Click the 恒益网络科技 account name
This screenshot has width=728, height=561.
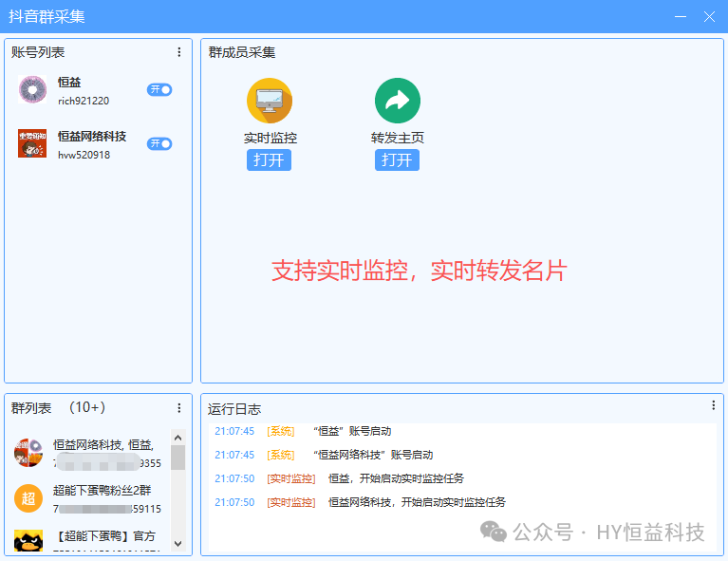92,137
